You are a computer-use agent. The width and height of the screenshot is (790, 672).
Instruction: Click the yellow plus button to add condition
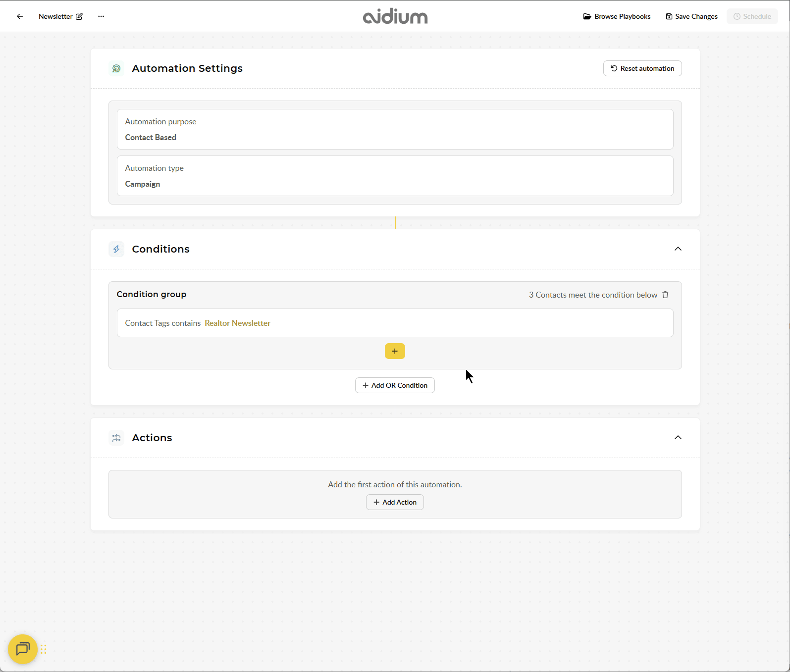(395, 351)
